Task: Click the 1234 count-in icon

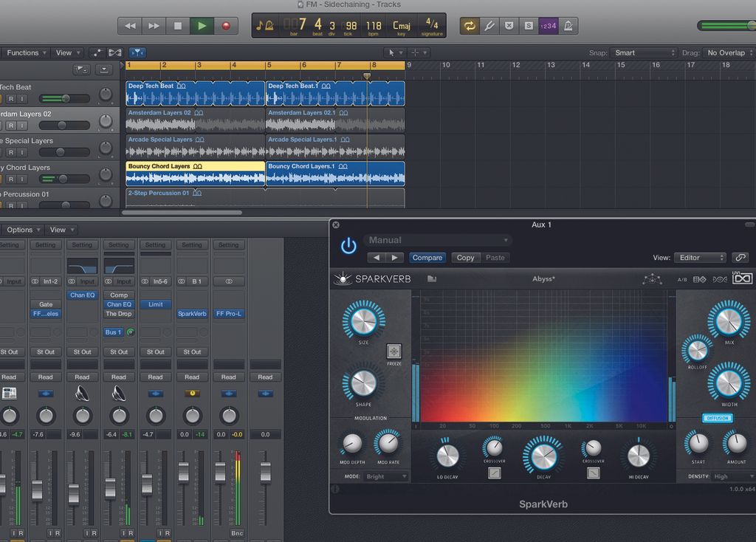Action: (549, 26)
